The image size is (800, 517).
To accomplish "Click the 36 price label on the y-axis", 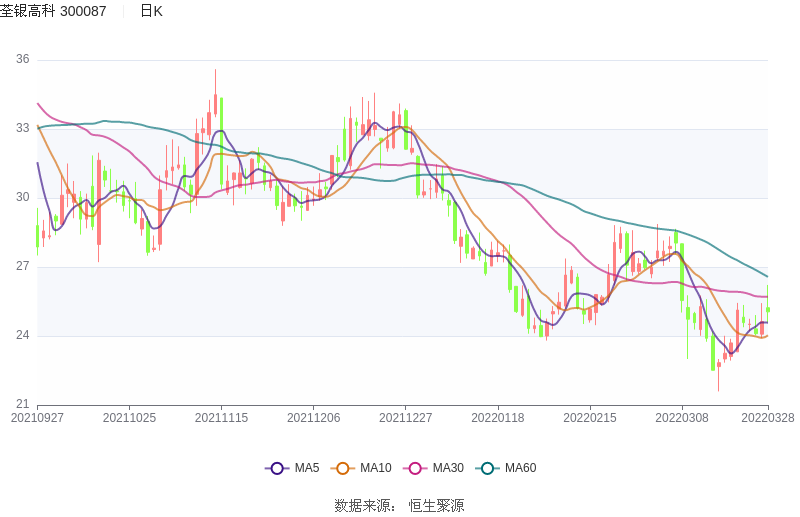I will click(22, 60).
